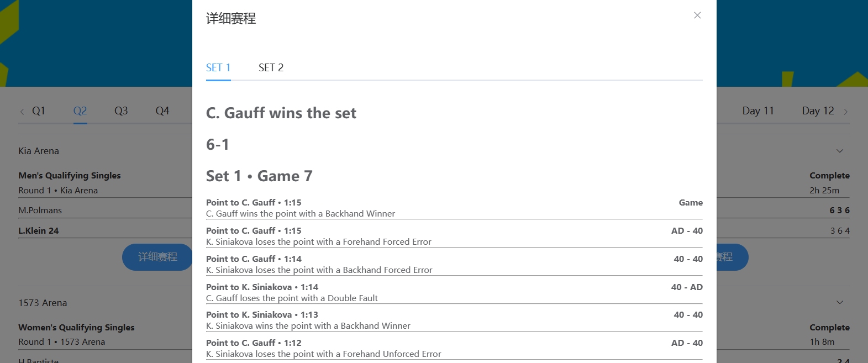Click player name L.Klein 24

click(x=39, y=231)
